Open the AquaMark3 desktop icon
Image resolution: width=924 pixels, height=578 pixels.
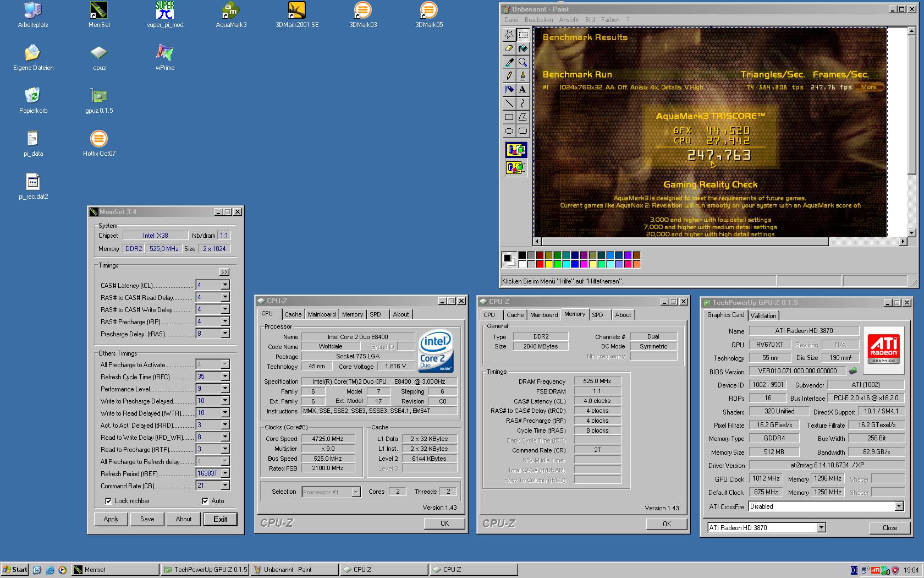231,15
